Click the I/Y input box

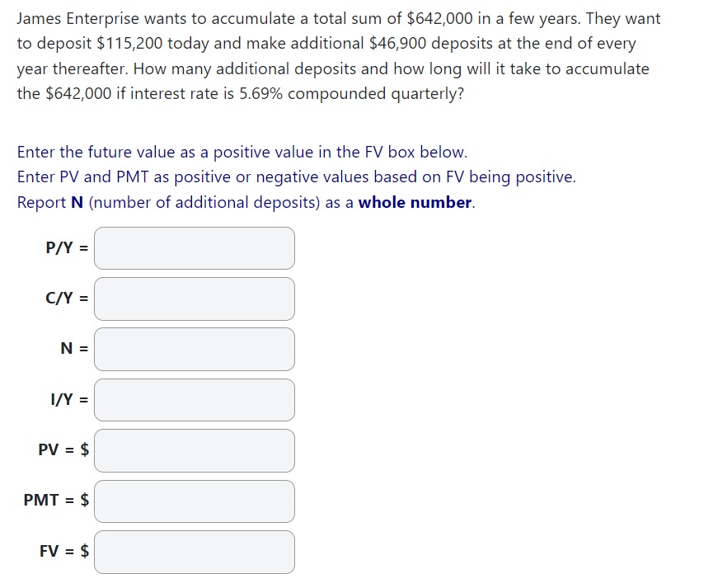point(195,400)
